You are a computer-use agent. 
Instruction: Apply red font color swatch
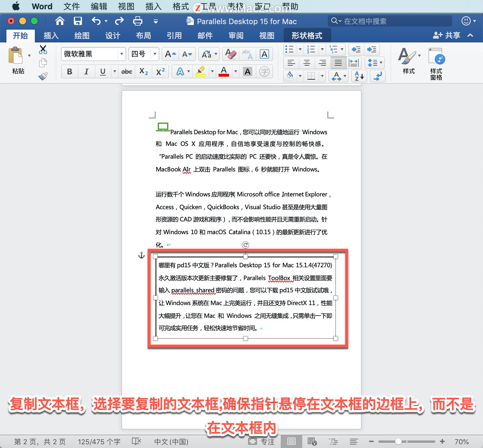(223, 71)
